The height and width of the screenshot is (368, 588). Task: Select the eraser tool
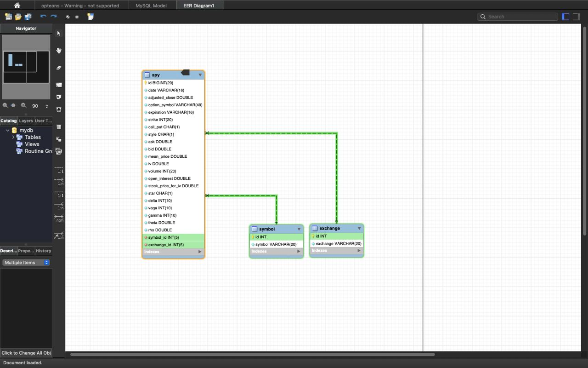point(59,68)
